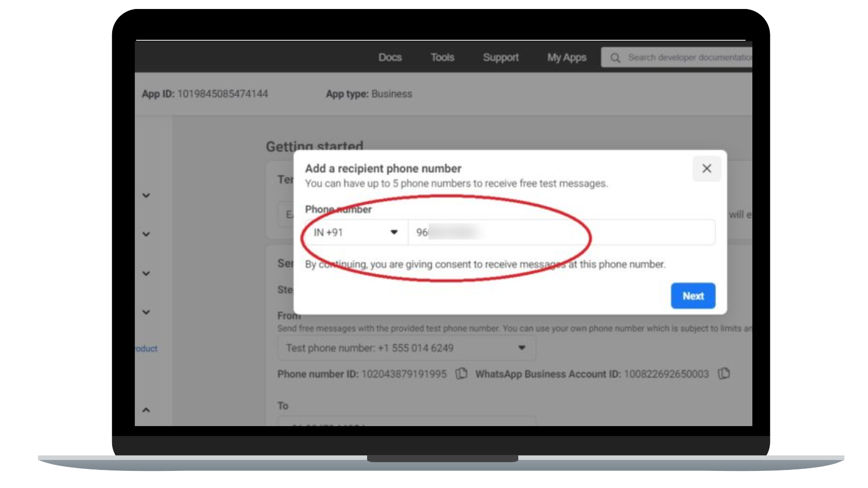Click the search magnifier icon
Viewport: 868px width, 488px height.
615,57
